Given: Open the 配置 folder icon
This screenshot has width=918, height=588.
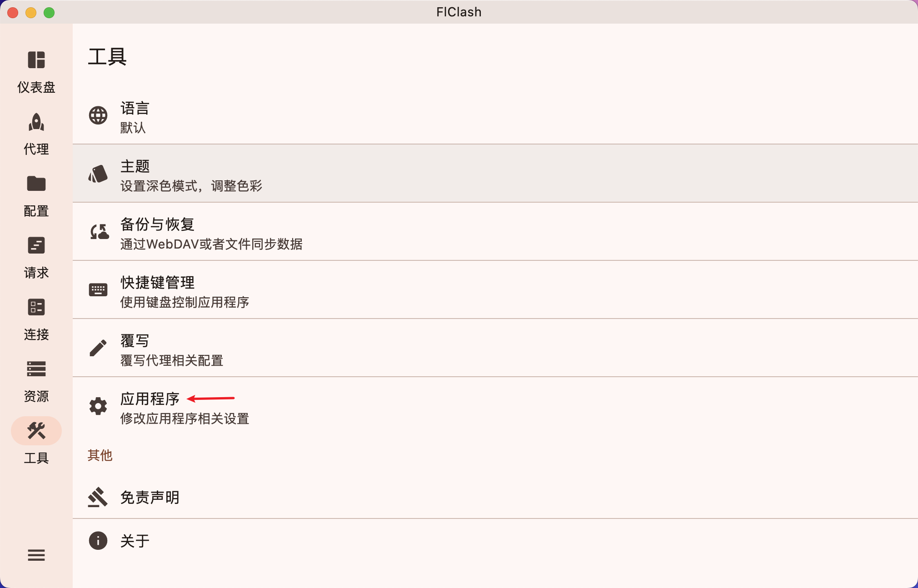Looking at the screenshot, I should (36, 184).
